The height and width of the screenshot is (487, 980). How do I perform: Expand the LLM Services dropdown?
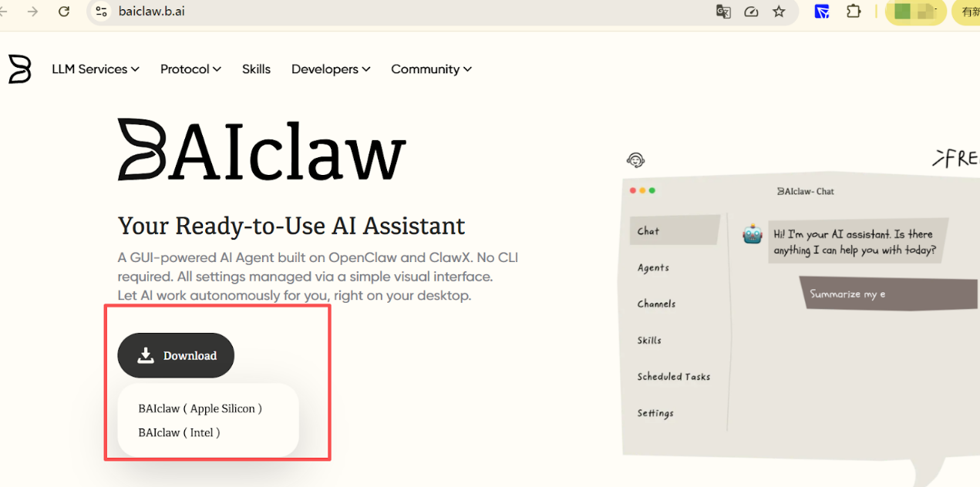[x=95, y=69]
